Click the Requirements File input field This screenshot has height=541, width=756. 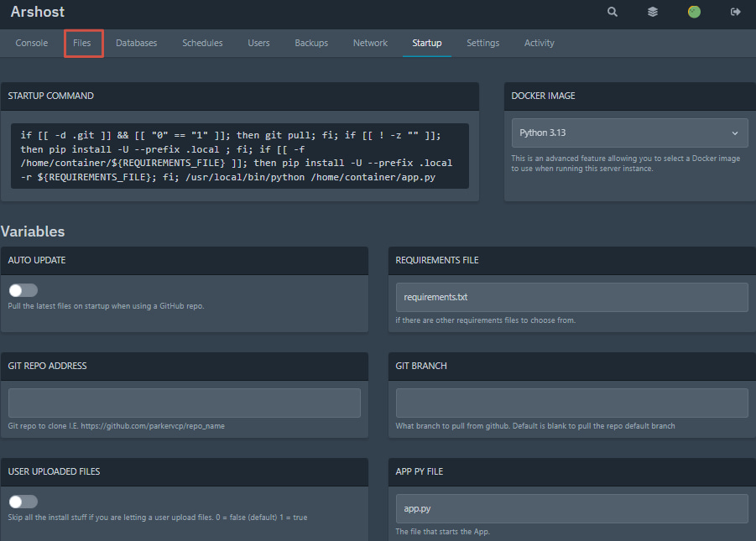(x=571, y=297)
